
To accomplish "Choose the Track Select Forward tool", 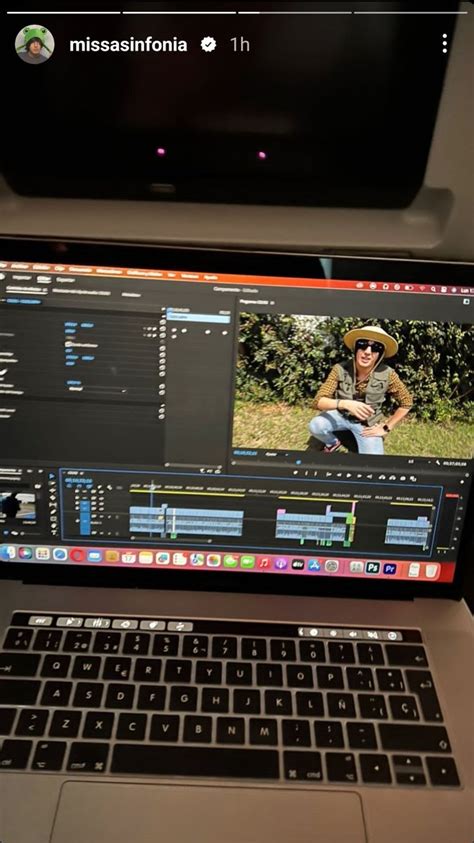I will coord(52,483).
